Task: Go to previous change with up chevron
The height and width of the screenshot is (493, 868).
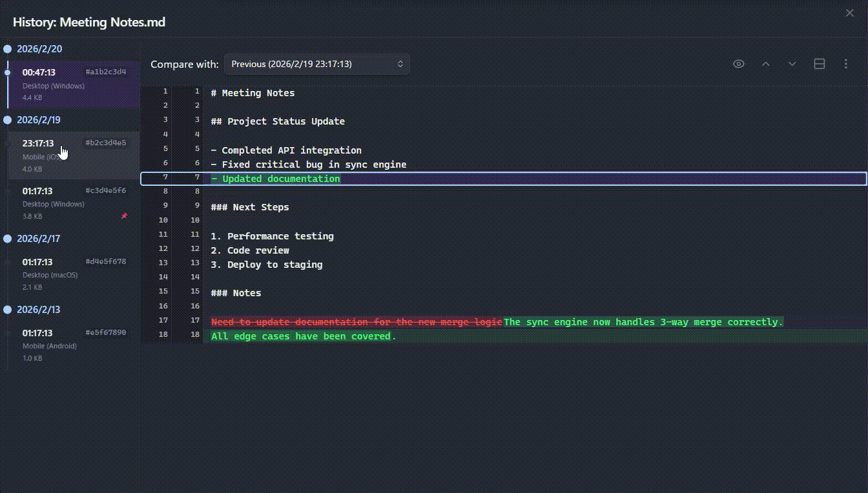Action: (x=766, y=64)
